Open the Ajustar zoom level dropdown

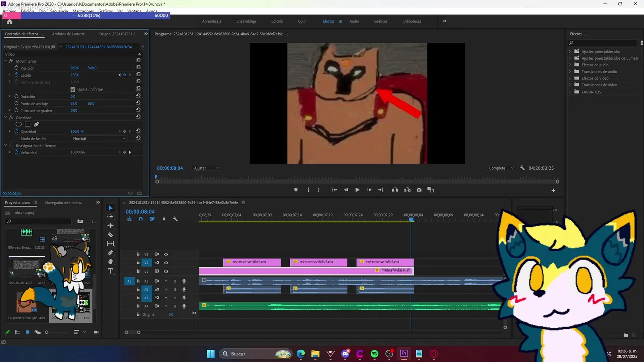tap(206, 168)
